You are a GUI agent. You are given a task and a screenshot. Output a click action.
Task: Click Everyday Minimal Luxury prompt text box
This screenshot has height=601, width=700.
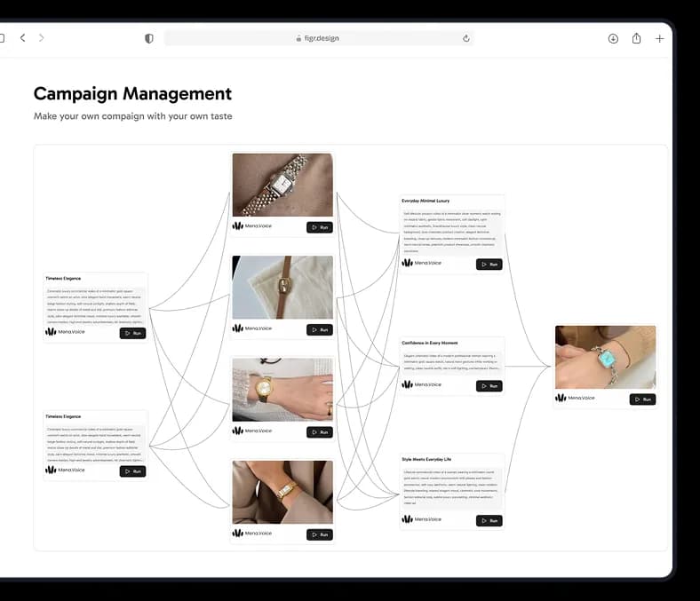click(452, 232)
